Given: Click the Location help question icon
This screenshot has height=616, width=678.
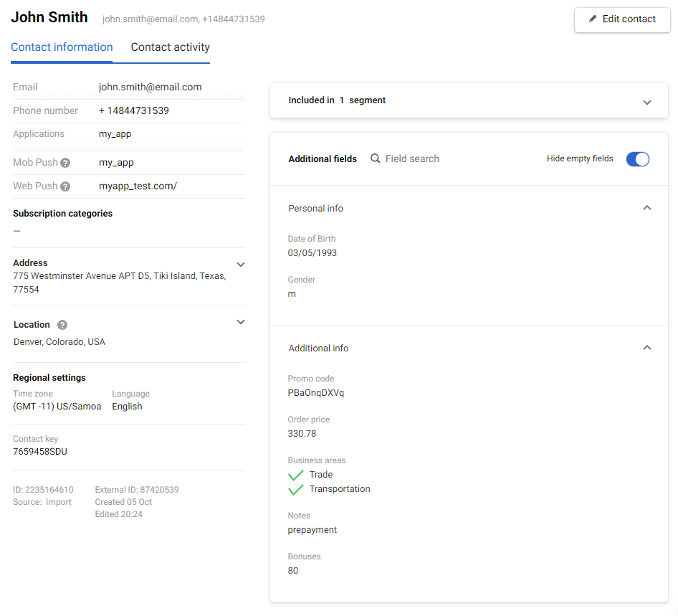Looking at the screenshot, I should tap(62, 325).
